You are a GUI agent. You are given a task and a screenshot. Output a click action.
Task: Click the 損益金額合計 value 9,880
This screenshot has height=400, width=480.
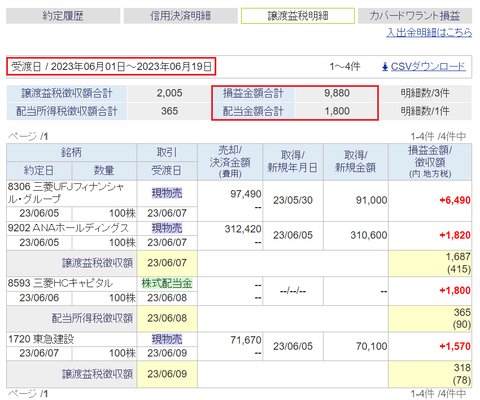point(337,93)
